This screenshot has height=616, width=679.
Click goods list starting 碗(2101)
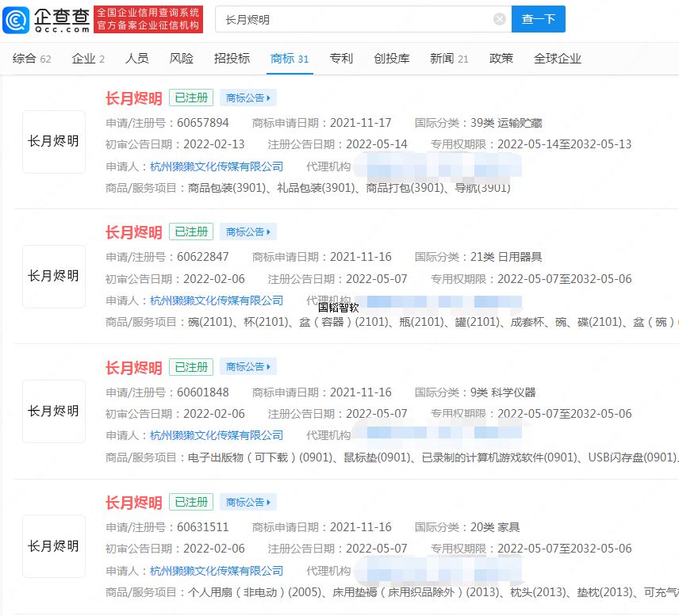click(432, 322)
